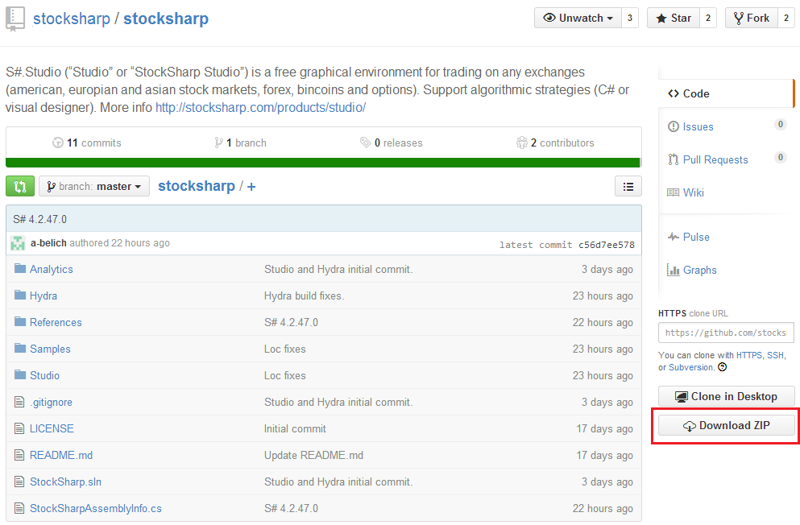Open the Analytics folder

[51, 269]
